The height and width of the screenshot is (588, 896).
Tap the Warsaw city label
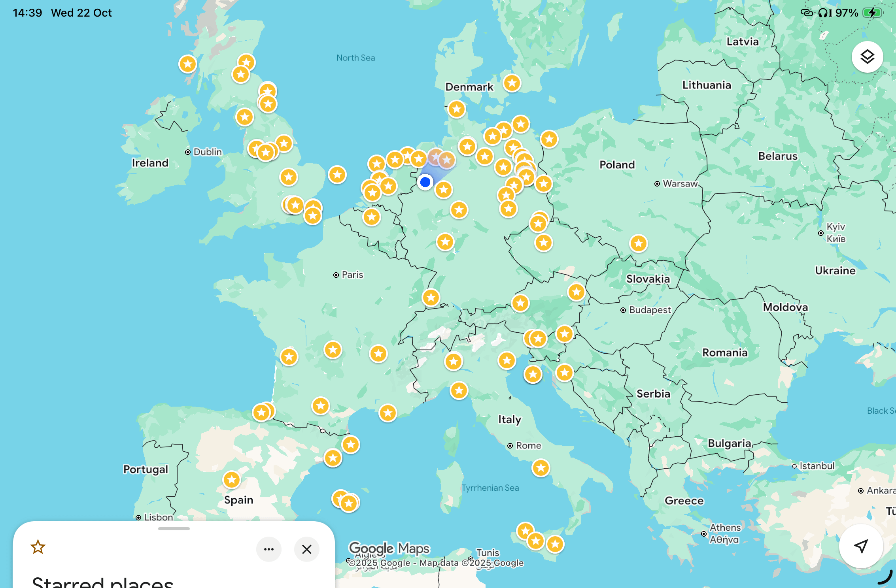pyautogui.click(x=680, y=184)
